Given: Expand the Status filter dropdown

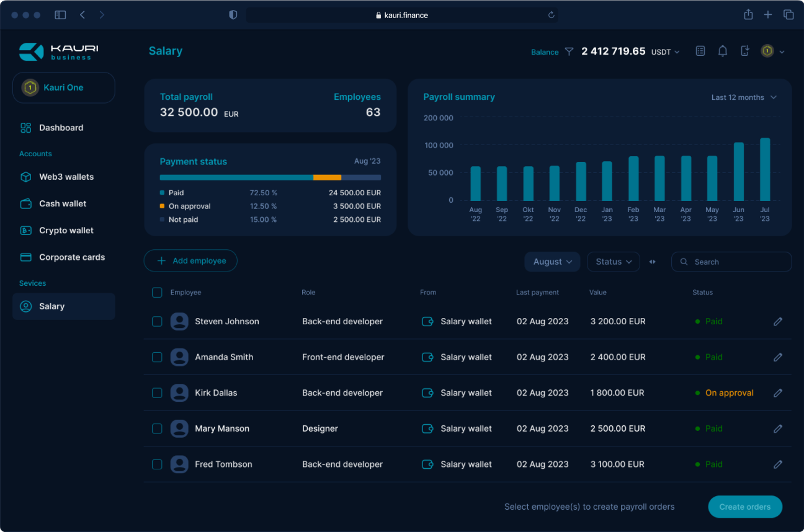Looking at the screenshot, I should coord(613,262).
